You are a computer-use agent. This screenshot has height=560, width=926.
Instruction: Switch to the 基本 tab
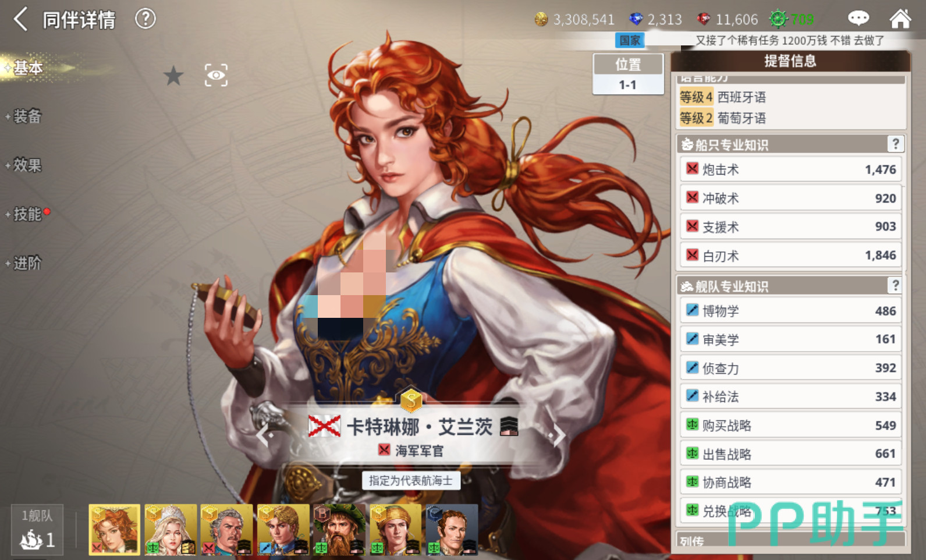tap(28, 68)
